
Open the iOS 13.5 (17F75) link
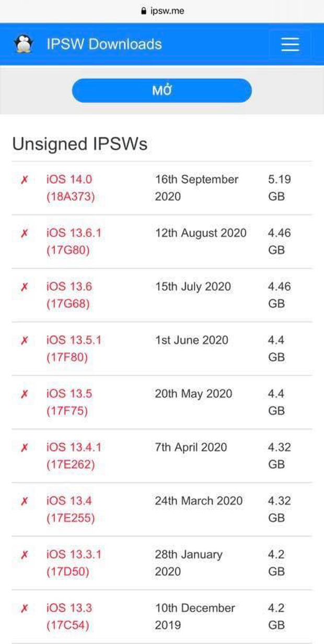point(69,402)
